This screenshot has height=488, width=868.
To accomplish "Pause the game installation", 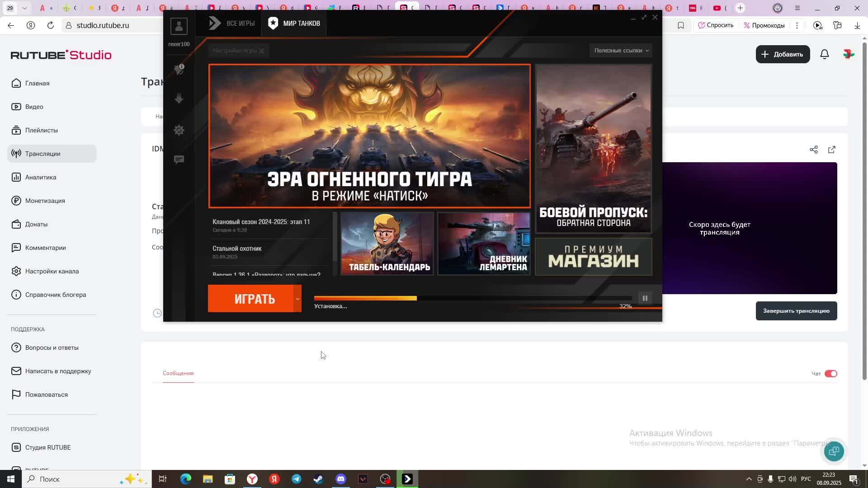I will click(x=645, y=298).
